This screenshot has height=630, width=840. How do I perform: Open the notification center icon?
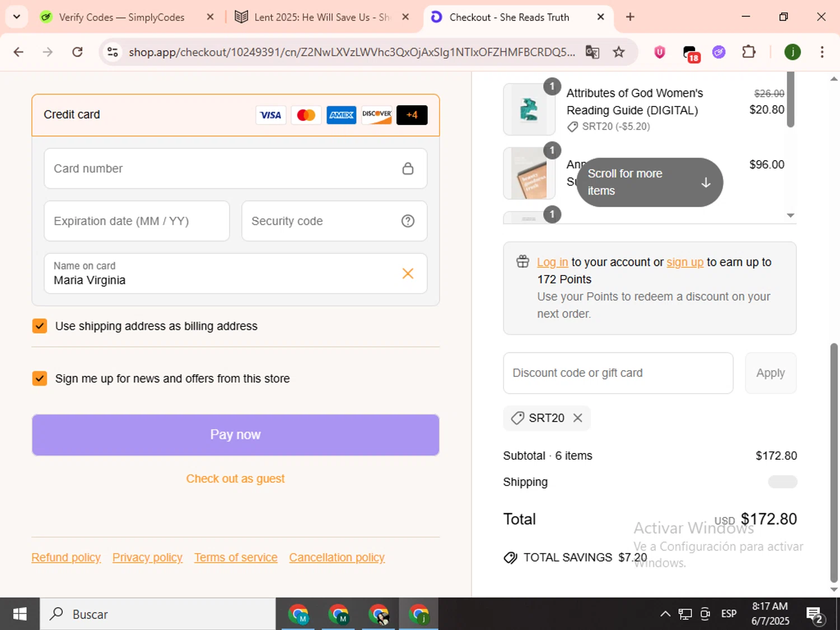(815, 615)
